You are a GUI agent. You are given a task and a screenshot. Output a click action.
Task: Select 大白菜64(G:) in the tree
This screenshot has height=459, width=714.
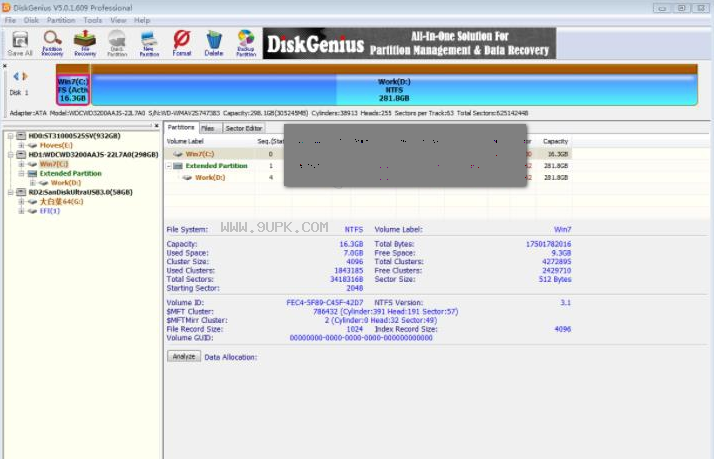point(61,201)
